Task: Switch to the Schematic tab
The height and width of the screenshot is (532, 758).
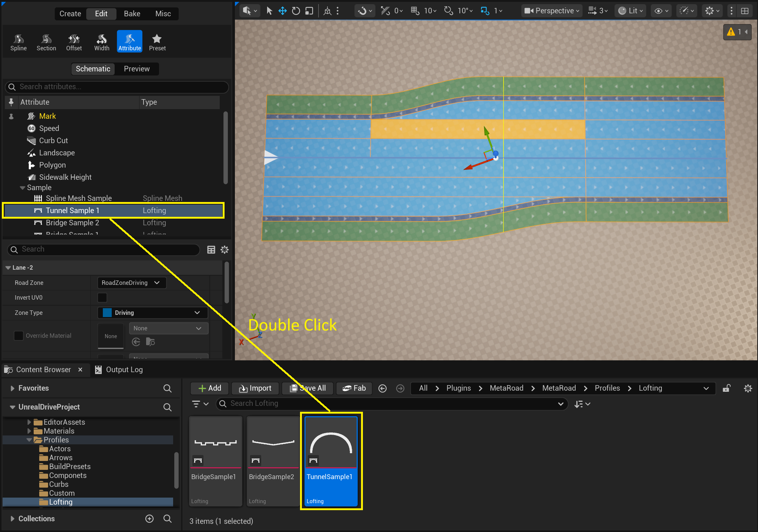Action: [x=93, y=69]
